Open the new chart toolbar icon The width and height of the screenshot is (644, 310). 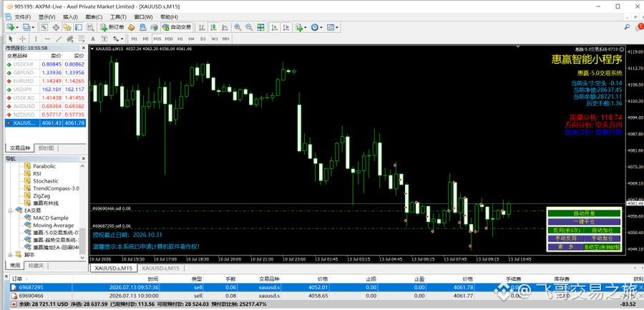[11, 27]
